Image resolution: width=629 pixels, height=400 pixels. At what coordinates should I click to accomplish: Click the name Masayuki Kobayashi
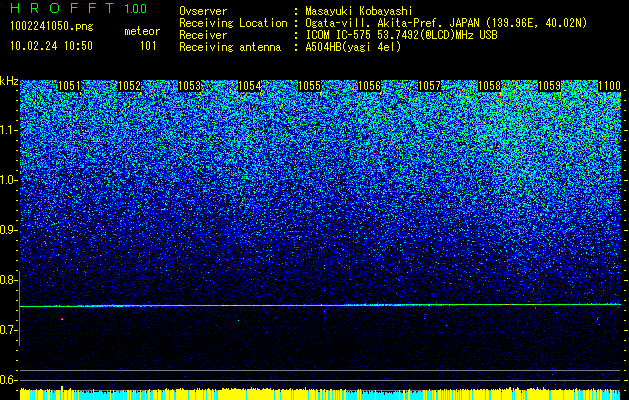[358, 11]
